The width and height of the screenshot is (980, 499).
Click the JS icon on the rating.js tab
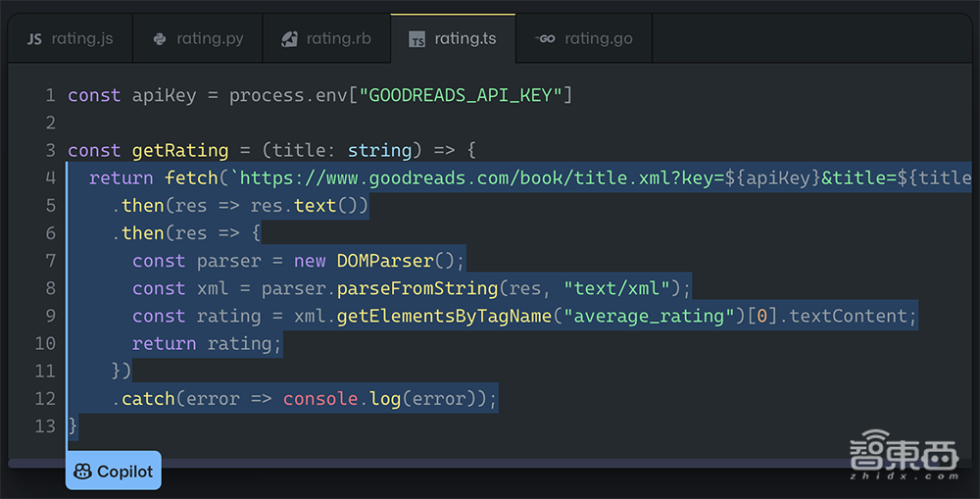click(x=34, y=39)
